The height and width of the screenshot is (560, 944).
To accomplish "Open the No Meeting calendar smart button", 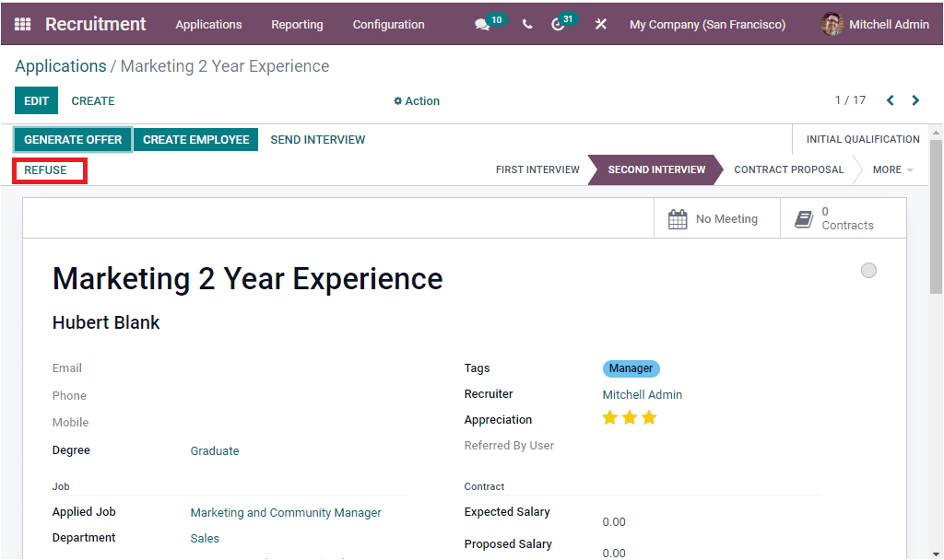I will click(717, 218).
